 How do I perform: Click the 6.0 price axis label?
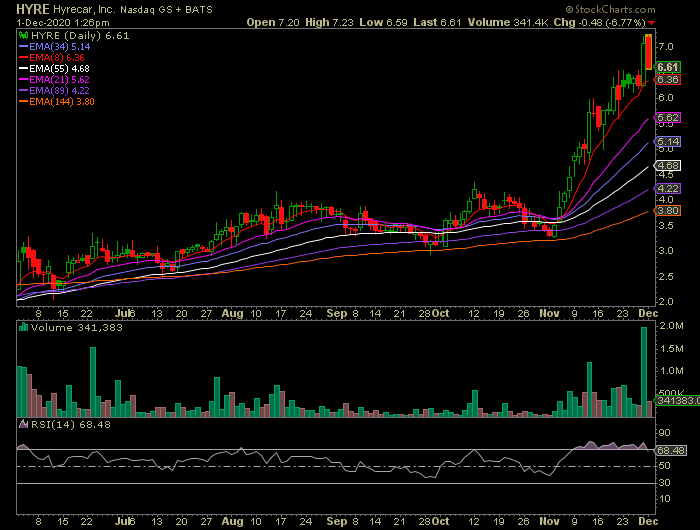pos(666,98)
